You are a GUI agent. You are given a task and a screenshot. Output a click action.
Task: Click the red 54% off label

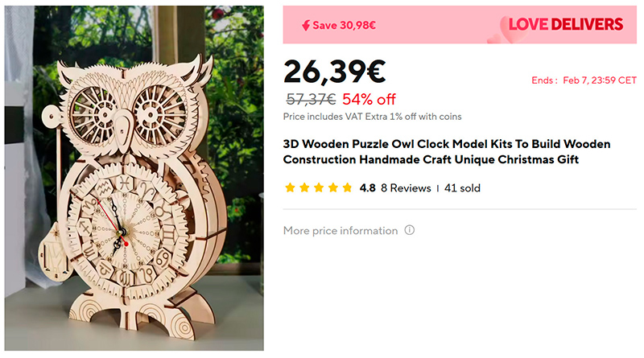(369, 100)
